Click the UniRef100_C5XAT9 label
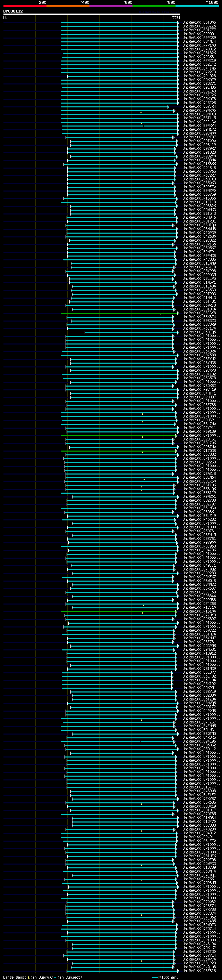Image resolution: width=222 pixels, height=980 pixels. pos(199,80)
